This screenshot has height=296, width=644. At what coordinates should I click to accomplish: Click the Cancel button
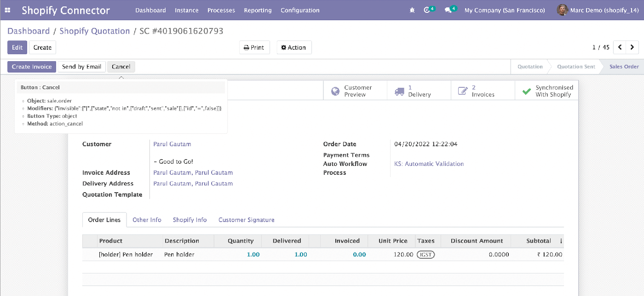[121, 67]
